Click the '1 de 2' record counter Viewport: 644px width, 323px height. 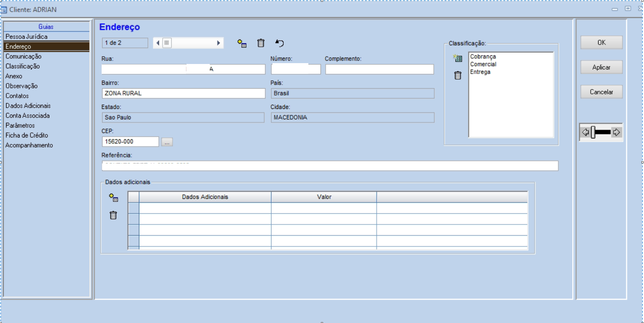point(125,43)
